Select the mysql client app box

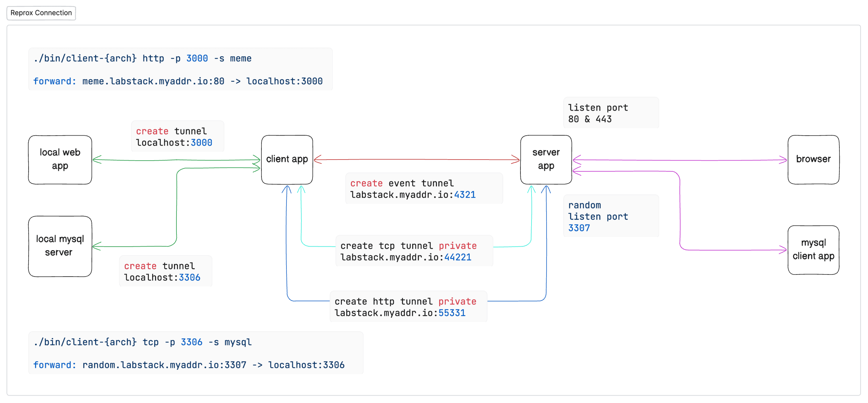(x=813, y=250)
